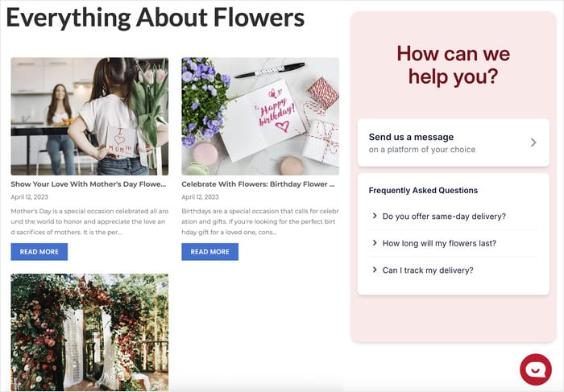564x392 pixels.
Task: Click the Frequently Asked Questions heading
Action: (423, 191)
